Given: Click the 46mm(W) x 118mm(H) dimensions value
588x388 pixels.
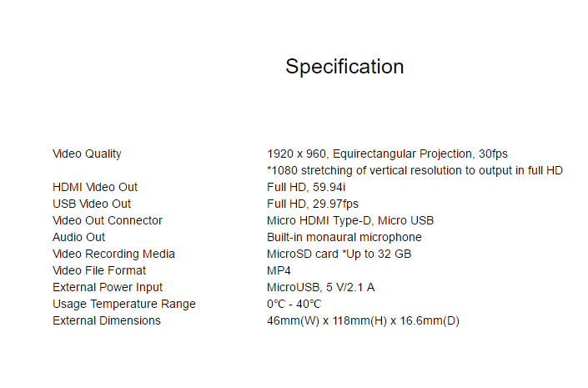Looking at the screenshot, I should pyautogui.click(x=363, y=321).
